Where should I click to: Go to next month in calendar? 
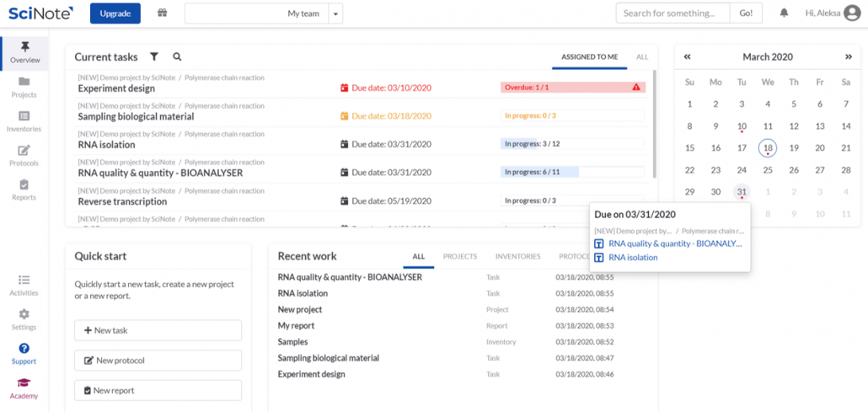[x=848, y=57]
